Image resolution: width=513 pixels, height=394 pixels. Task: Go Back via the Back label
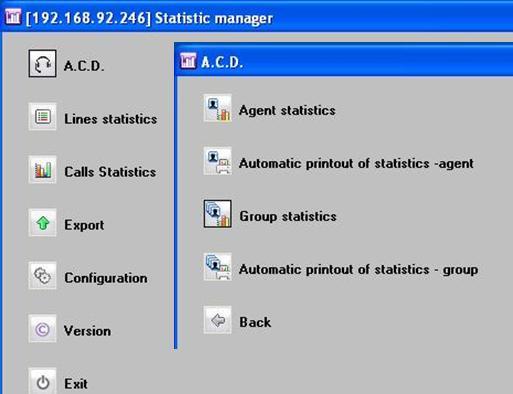pos(255,322)
